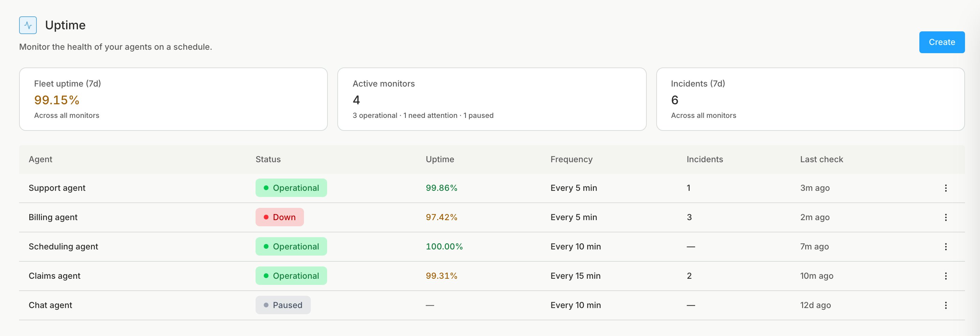Select the Down status badge for Billing agent
The width and height of the screenshot is (980, 336).
(x=280, y=217)
